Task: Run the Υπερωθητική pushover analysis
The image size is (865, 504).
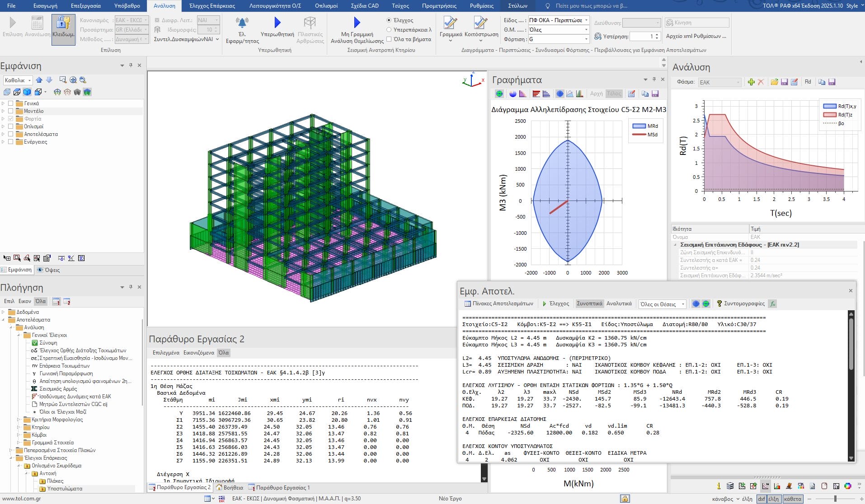Action: click(277, 26)
